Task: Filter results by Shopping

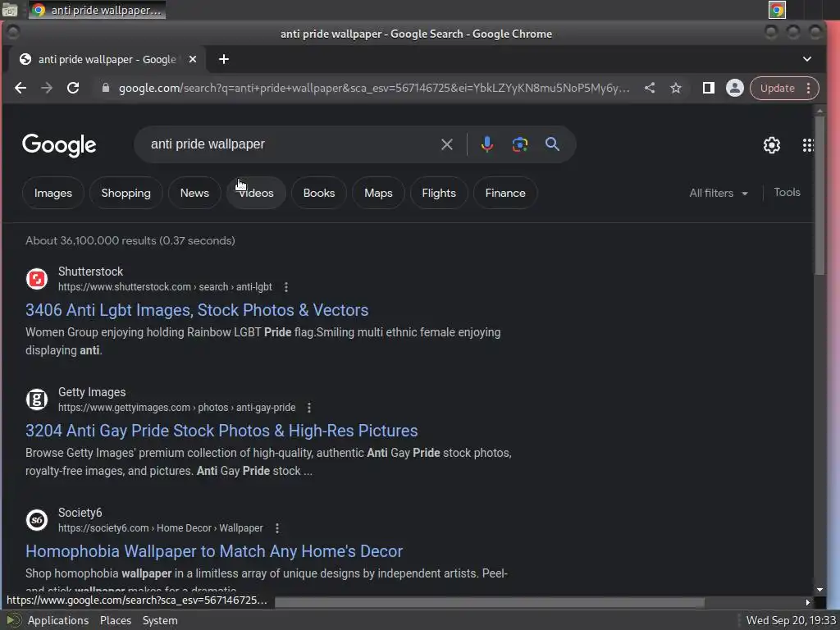Action: (x=126, y=193)
